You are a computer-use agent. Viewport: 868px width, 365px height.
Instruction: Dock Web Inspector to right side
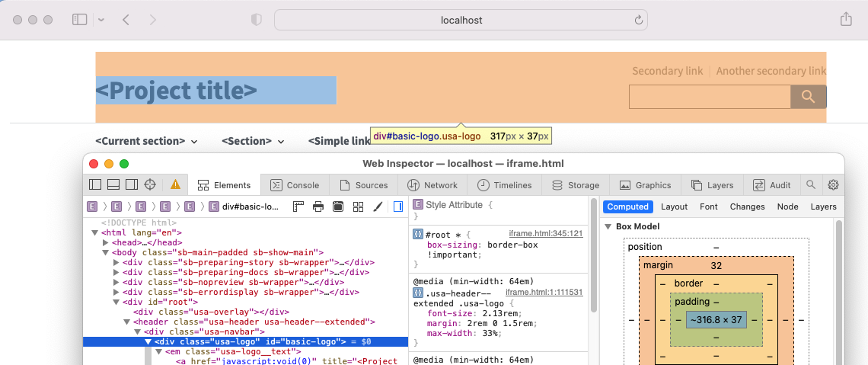131,185
